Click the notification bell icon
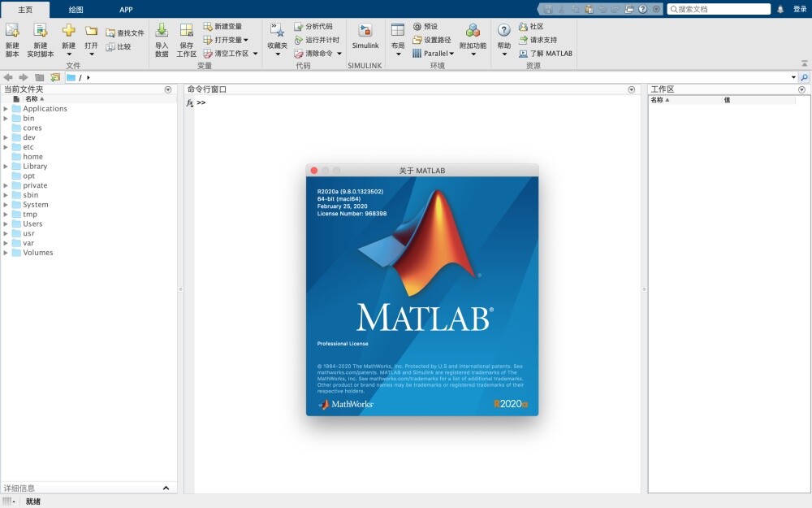The height and width of the screenshot is (508, 812). tap(780, 9)
